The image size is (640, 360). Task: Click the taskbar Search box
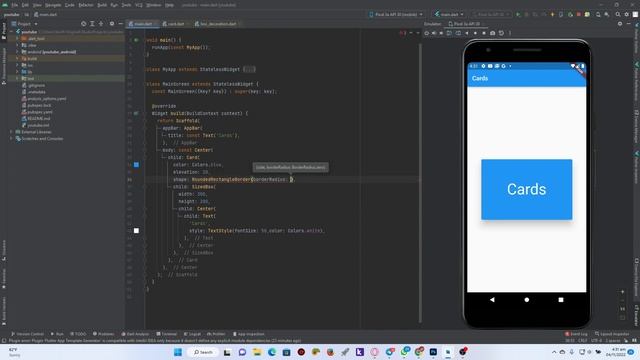[203, 352]
